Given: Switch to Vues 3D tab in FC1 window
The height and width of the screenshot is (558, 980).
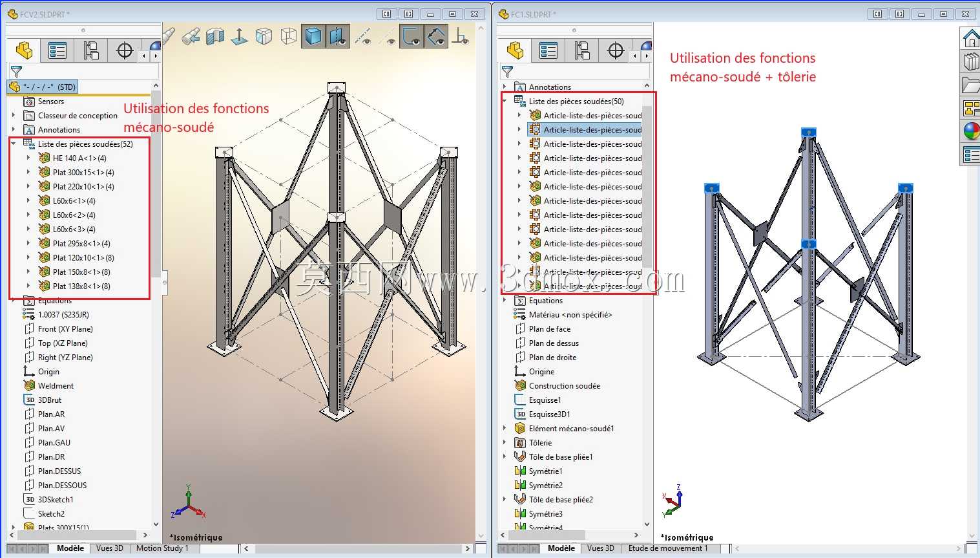Looking at the screenshot, I should click(601, 548).
